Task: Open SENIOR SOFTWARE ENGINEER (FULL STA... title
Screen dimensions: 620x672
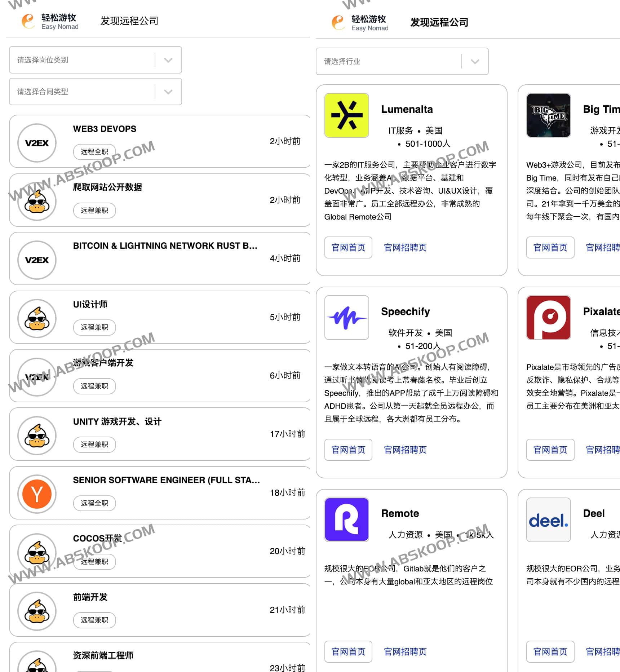Action: tap(167, 480)
